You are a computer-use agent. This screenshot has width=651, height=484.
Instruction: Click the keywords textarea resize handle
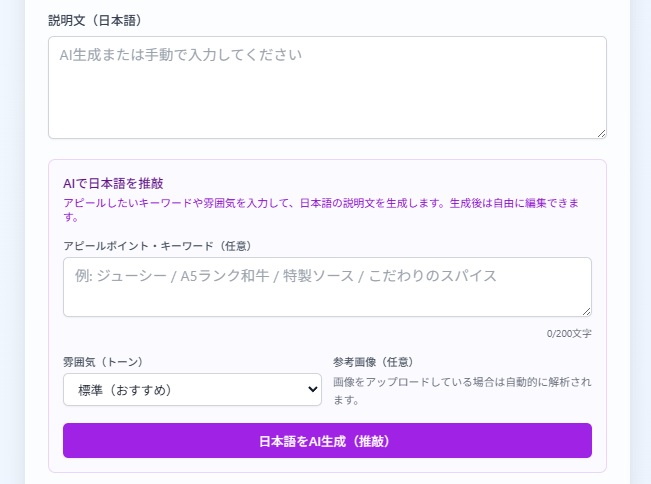point(586,311)
